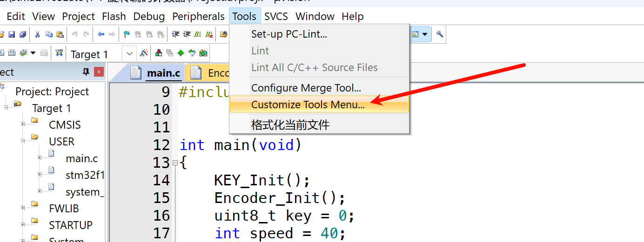Launch the Pack Installer icon
The height and width of the screenshot is (242, 644).
pos(203,52)
